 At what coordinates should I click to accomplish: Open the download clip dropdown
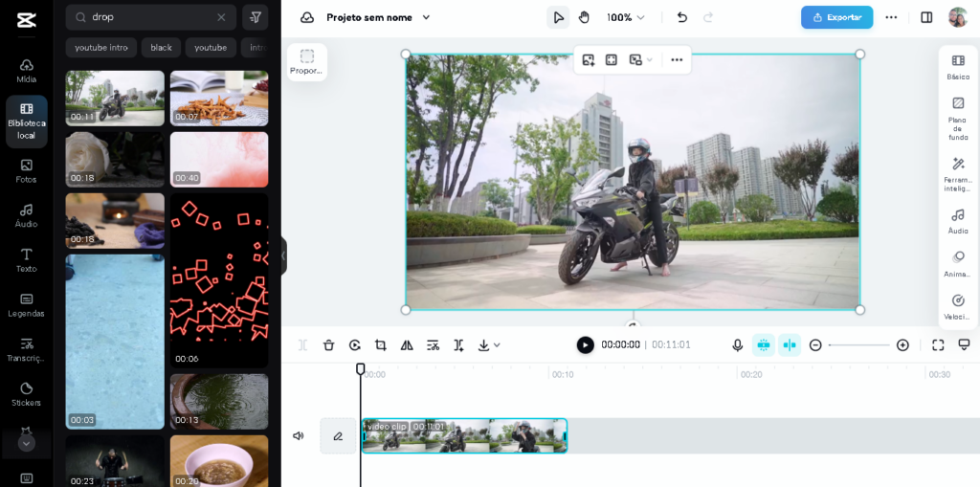(488, 345)
